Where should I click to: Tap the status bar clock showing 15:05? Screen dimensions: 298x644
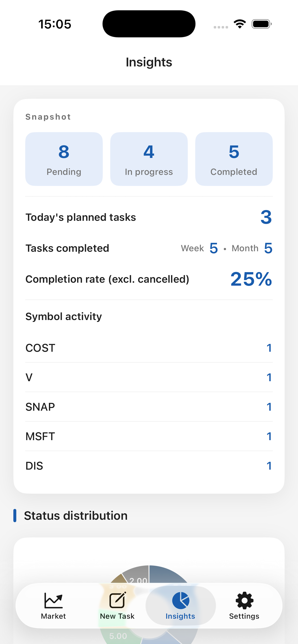55,24
